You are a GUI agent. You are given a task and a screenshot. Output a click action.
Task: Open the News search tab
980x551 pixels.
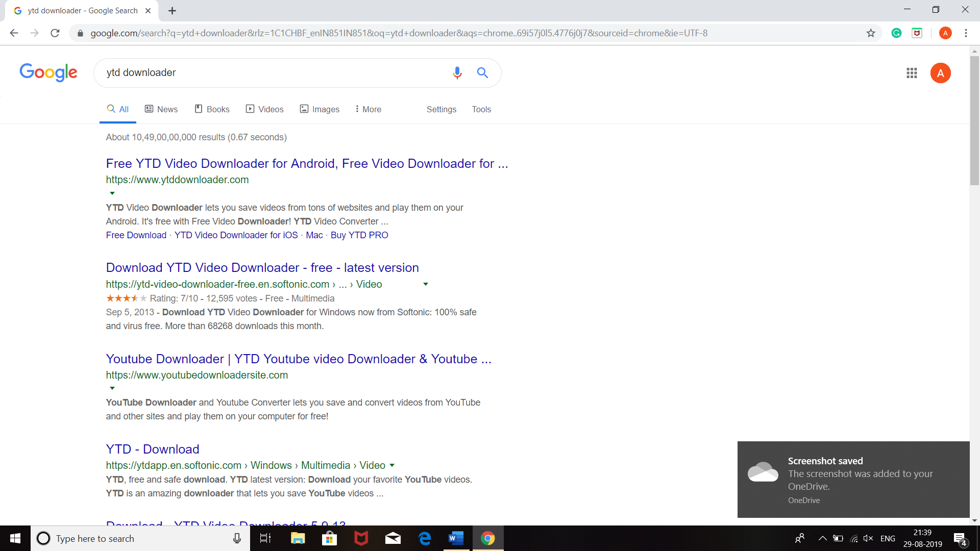click(x=161, y=109)
